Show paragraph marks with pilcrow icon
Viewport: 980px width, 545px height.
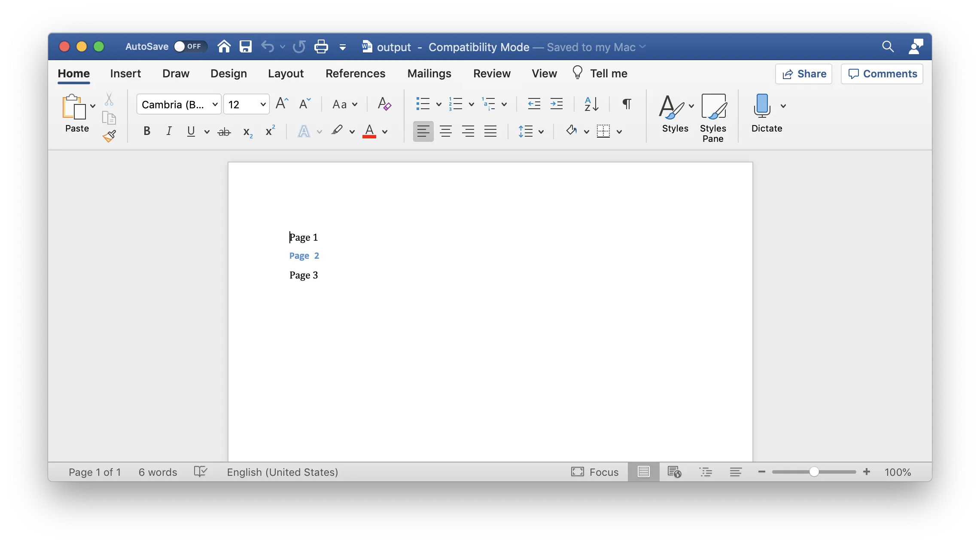[627, 104]
